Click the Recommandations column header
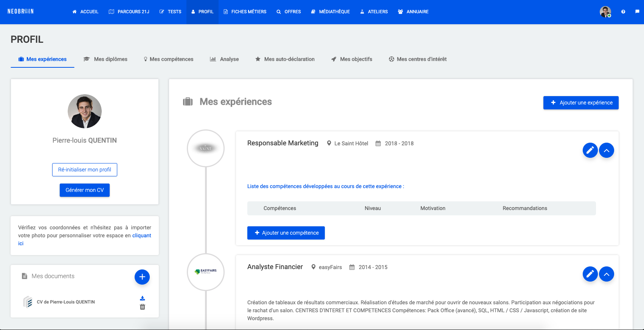 tap(525, 208)
